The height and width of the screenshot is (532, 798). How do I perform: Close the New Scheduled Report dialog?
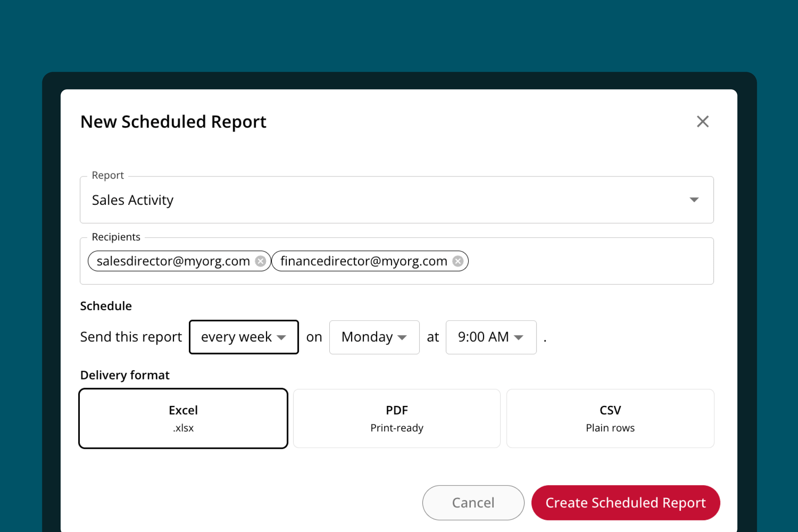point(703,121)
